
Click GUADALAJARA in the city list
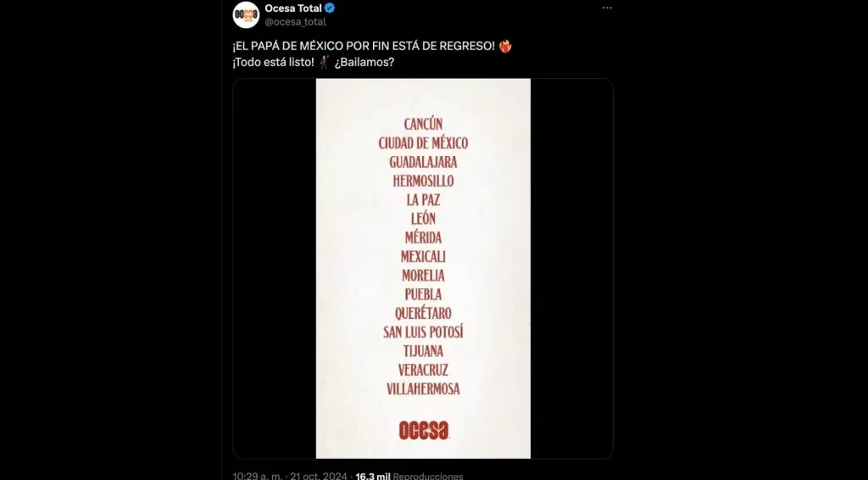point(423,162)
